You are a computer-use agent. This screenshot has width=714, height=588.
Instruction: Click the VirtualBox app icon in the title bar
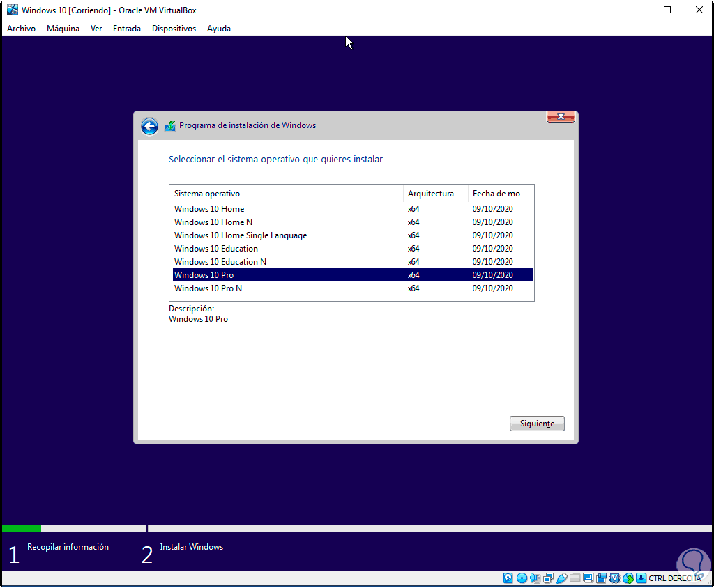(13, 10)
